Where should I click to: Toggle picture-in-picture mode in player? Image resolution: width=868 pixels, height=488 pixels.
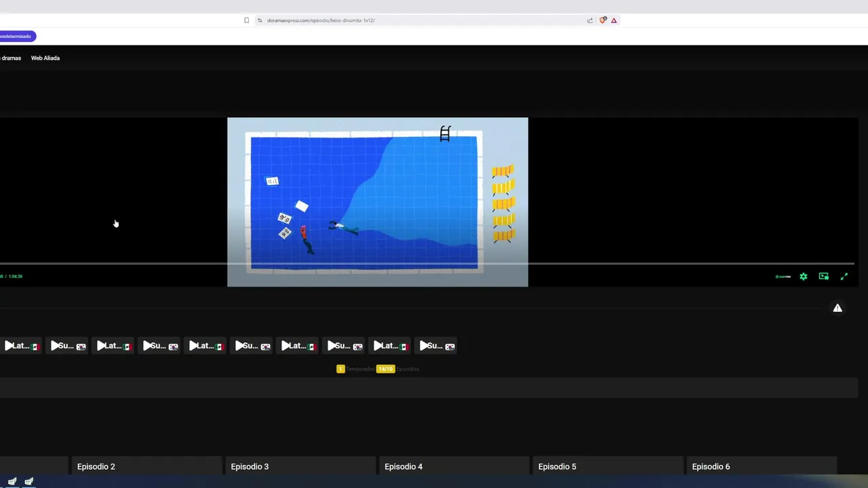[824, 277]
